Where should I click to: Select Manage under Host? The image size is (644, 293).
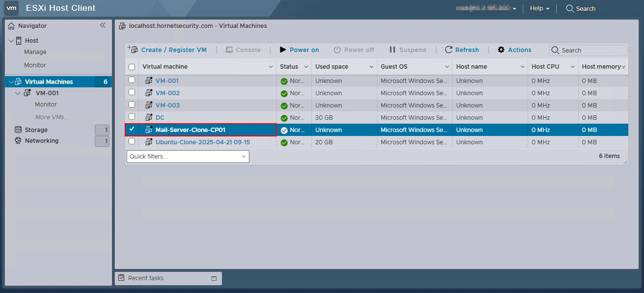tap(35, 52)
